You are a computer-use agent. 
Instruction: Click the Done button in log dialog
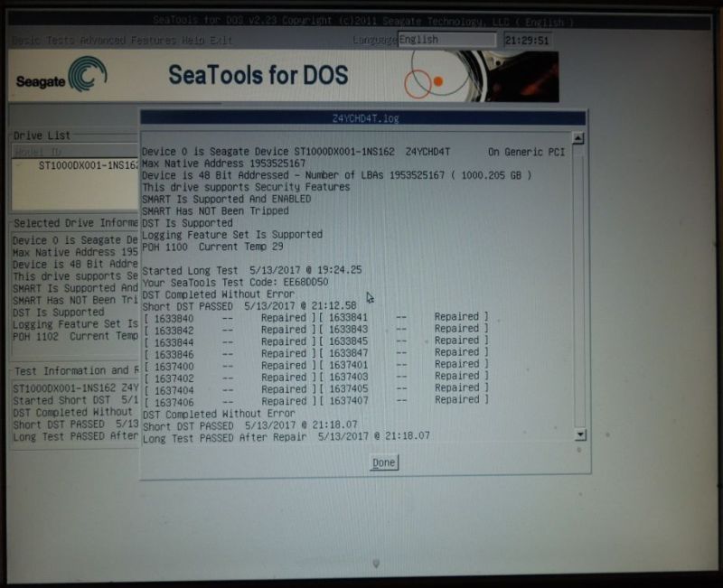pyautogui.click(x=384, y=462)
